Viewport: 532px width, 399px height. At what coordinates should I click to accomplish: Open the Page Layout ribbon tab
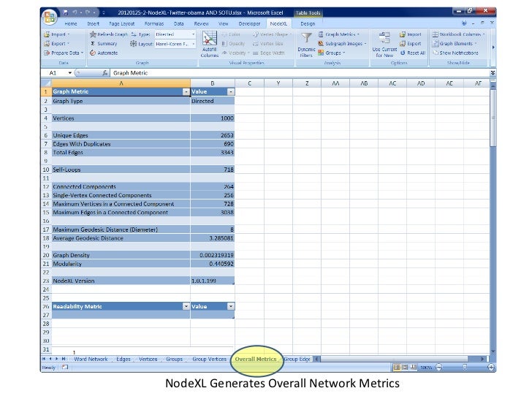pos(122,23)
